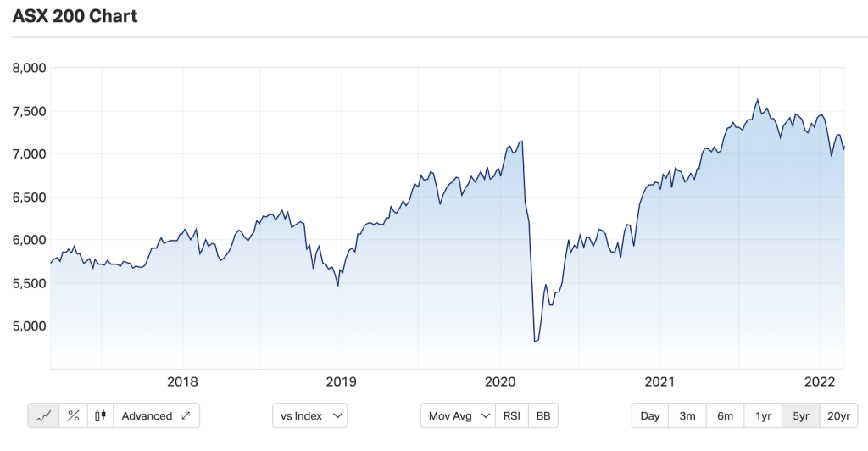Open the vs Index dropdown
This screenshot has width=868, height=451.
coord(310,415)
